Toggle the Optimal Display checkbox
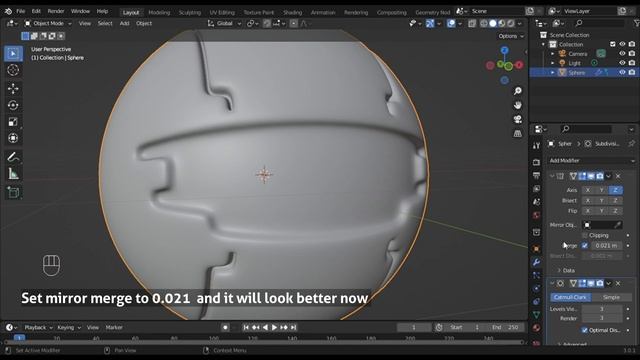Screen dimensions: 640x360 pos(584,330)
